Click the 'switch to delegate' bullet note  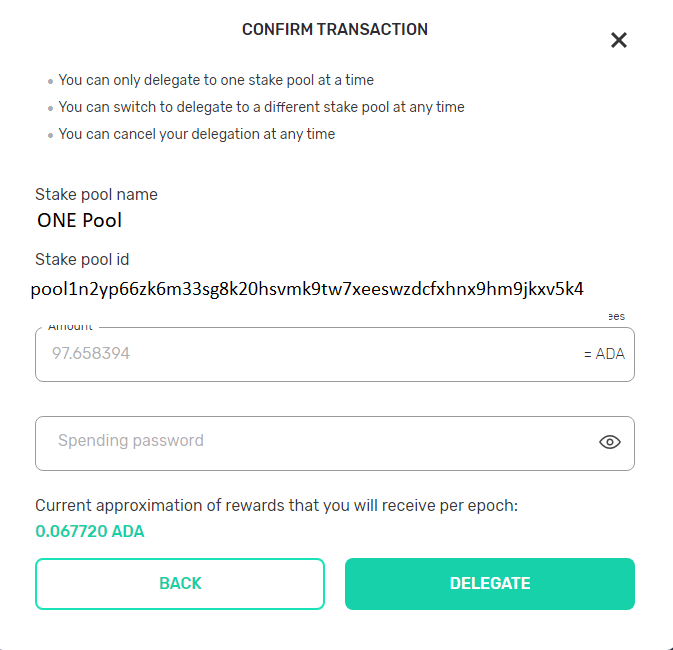pos(261,107)
